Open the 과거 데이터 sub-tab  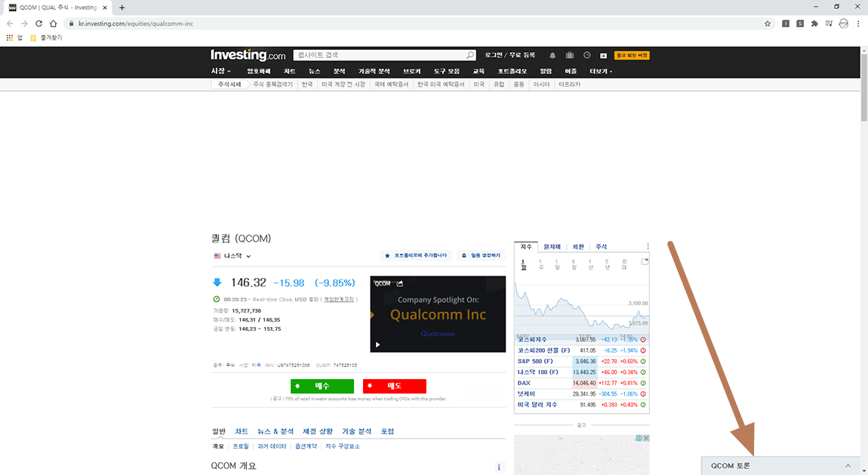tap(272, 446)
